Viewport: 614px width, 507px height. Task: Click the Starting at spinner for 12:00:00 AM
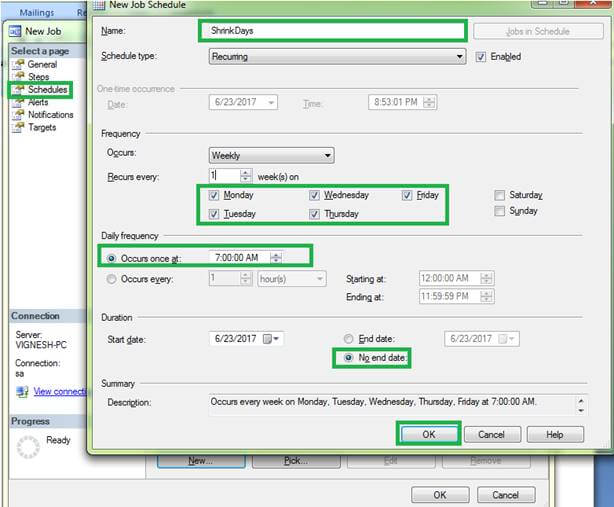click(x=486, y=278)
